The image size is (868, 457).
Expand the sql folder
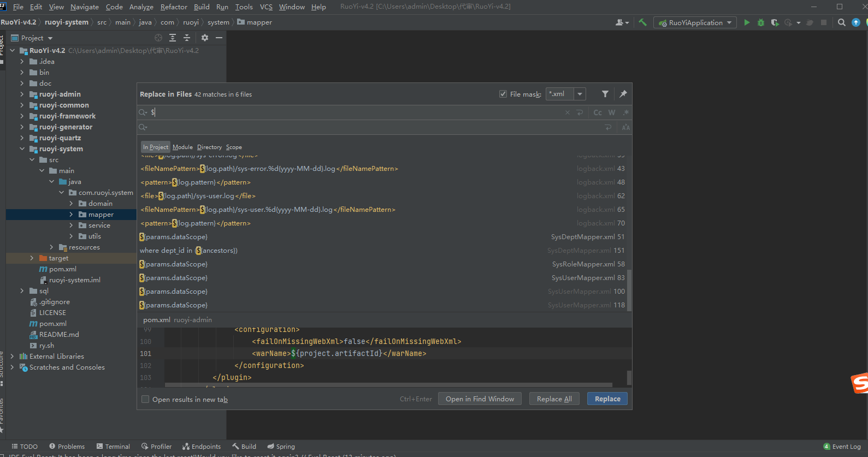(22, 291)
